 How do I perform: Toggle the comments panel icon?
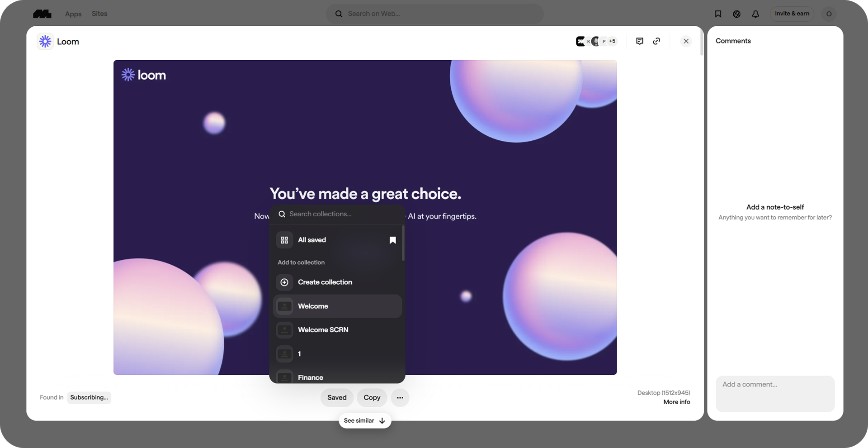[x=640, y=41]
